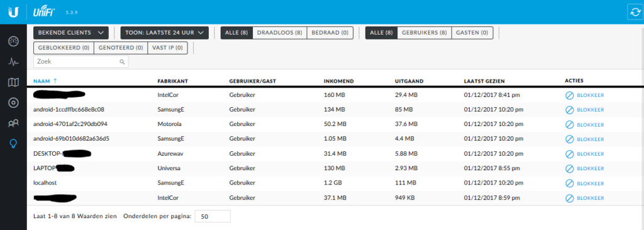Image resolution: width=644 pixels, height=230 pixels.
Task: Click the search magnifier icon in the Zoek field
Action: pos(122,62)
